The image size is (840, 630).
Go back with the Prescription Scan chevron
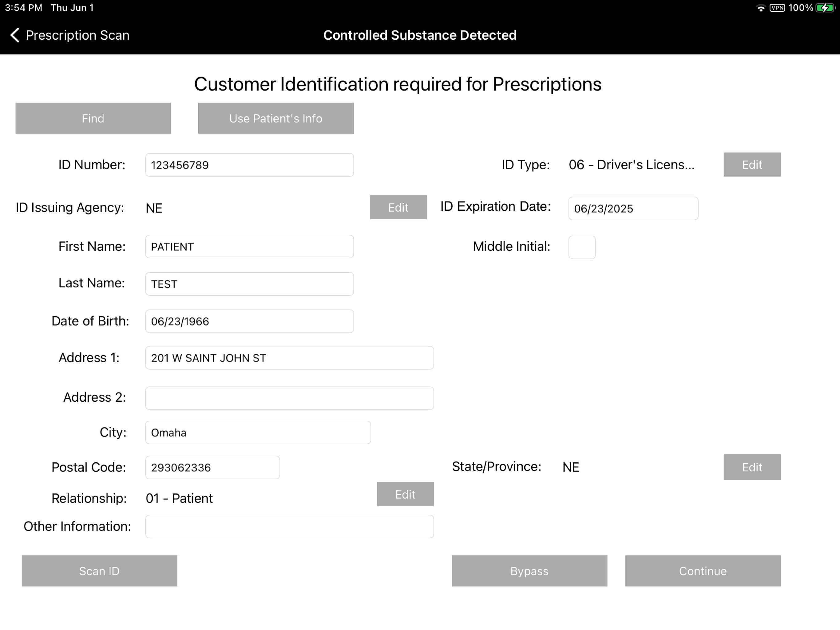(14, 35)
